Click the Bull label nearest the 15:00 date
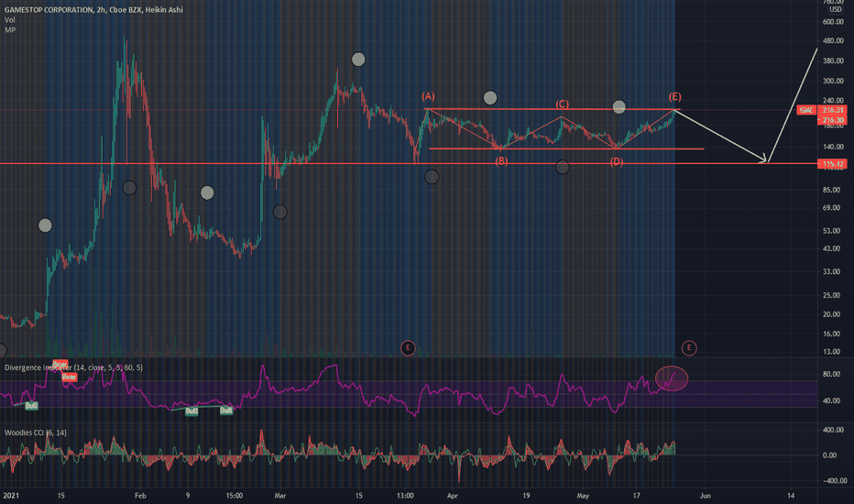This screenshot has width=854, height=504. [x=226, y=411]
